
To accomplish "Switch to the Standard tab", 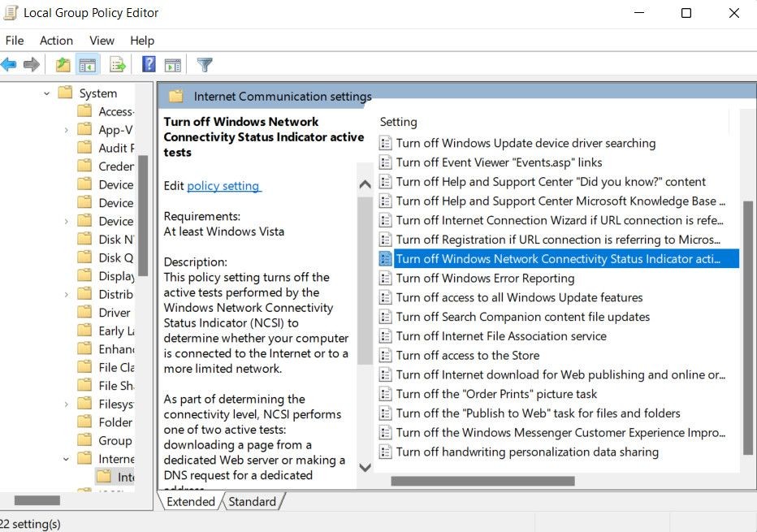I will (253, 502).
